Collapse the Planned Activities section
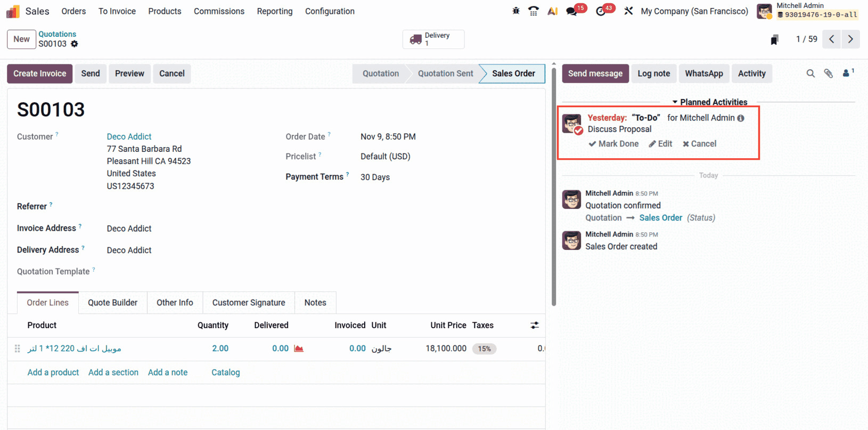868x430 pixels. pyautogui.click(x=709, y=102)
